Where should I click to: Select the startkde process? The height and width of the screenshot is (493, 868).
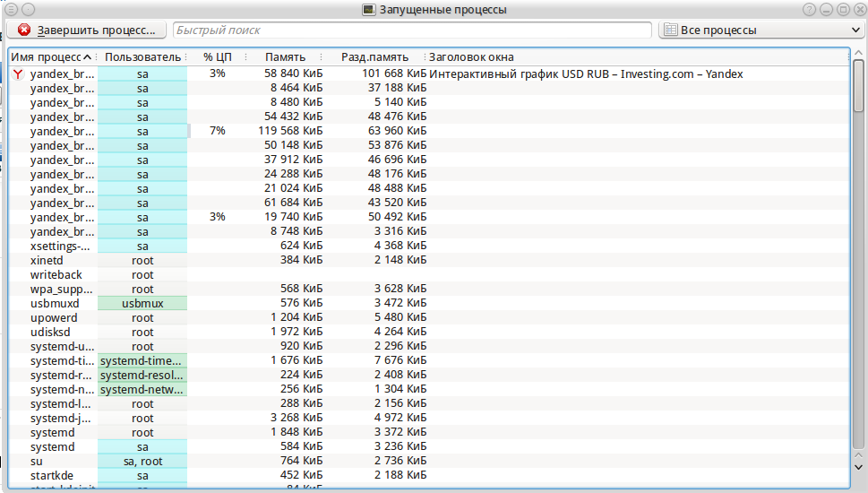tap(429, 476)
